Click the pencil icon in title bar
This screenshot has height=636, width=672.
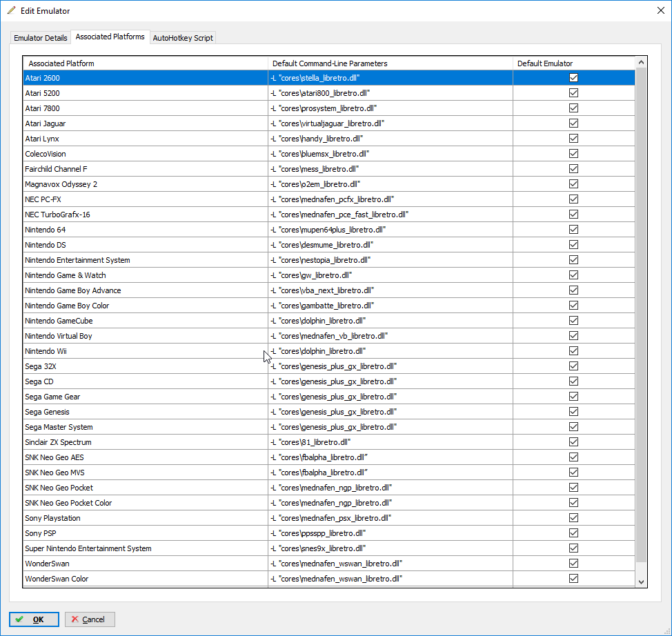[11, 10]
